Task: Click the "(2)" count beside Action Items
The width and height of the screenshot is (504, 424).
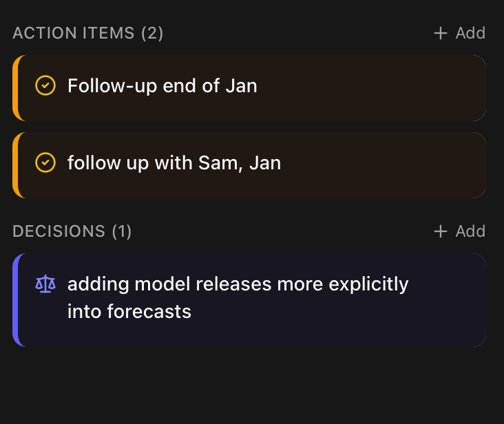Action: point(152,33)
